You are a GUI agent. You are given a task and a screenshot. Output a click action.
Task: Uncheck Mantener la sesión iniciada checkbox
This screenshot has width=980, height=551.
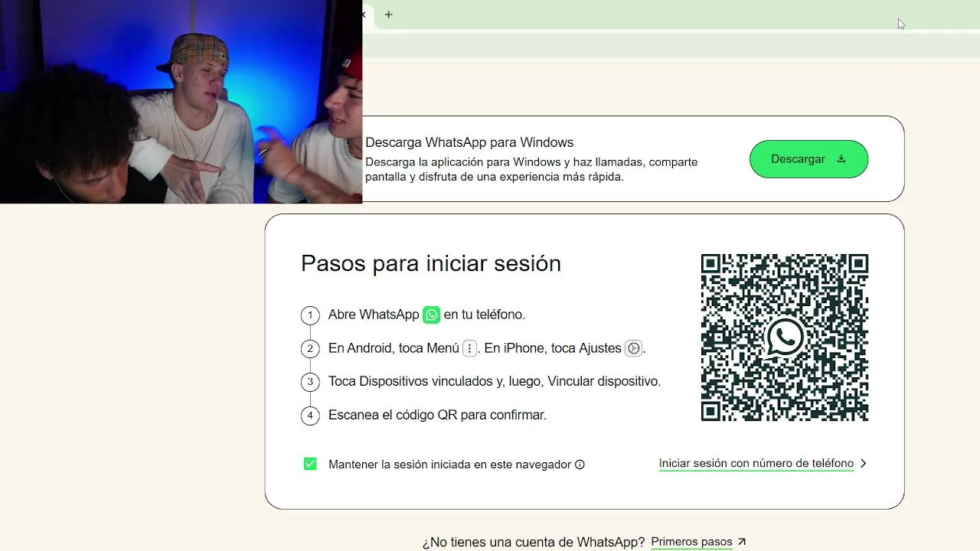(310, 464)
